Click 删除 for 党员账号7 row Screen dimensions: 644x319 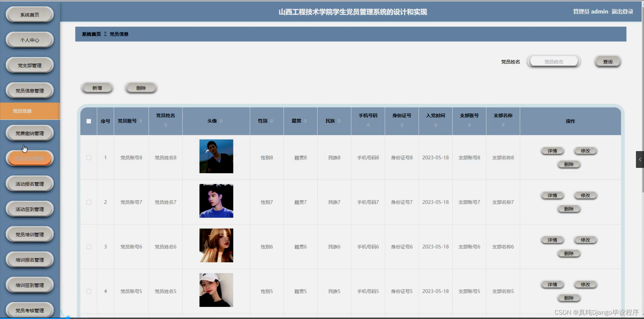[569, 209]
